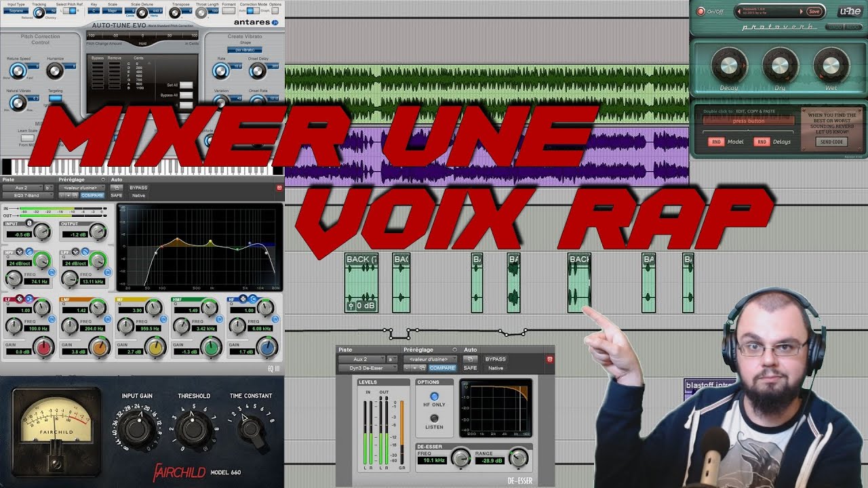
Task: Toggle the LPF band IN button
Action: tap(107, 272)
